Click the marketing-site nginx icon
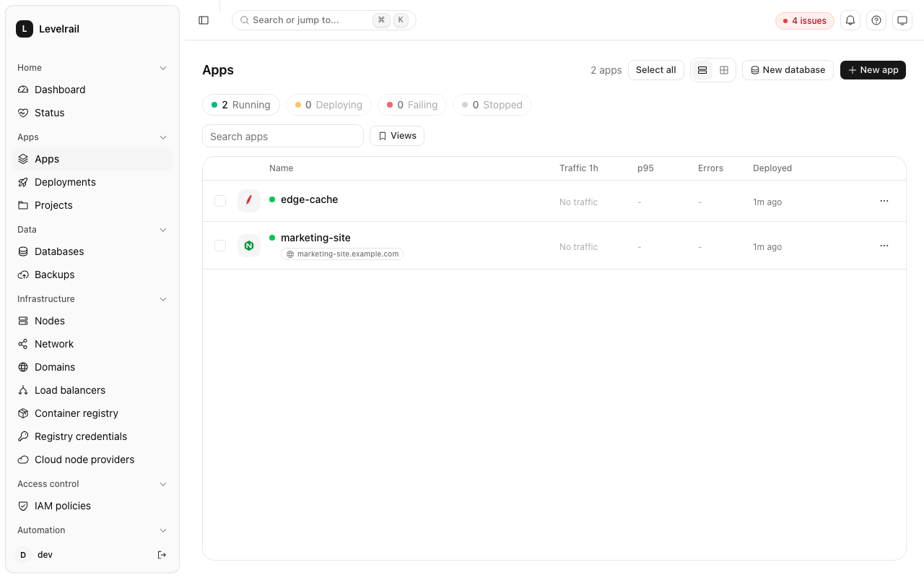 coord(249,246)
